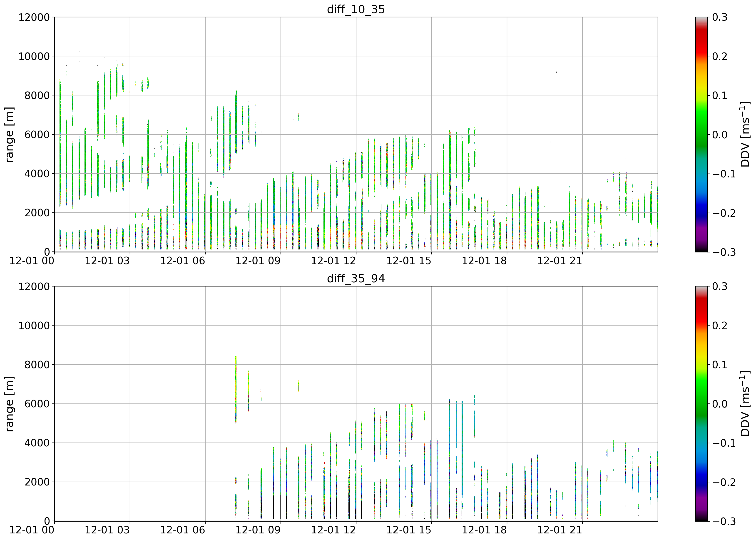756x540 pixels.
Task: Click the −0.3 tick on diff_35_94 colorbar
Action: 724,521
